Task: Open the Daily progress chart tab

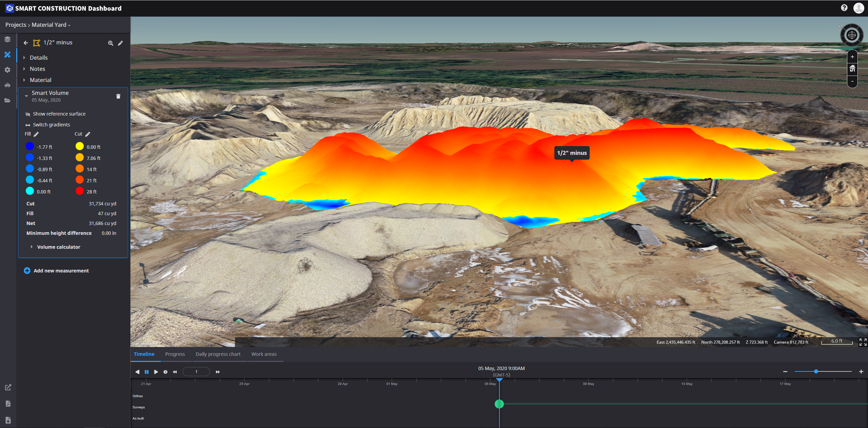Action: pos(218,354)
